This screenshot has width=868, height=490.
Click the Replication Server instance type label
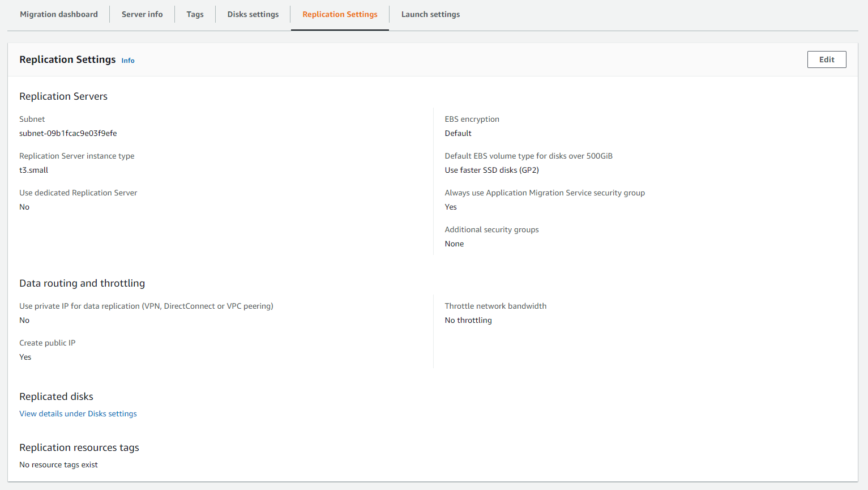(x=77, y=156)
